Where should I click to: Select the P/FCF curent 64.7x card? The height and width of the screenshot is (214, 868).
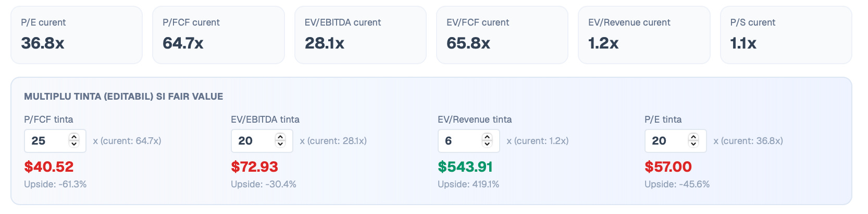(x=218, y=35)
